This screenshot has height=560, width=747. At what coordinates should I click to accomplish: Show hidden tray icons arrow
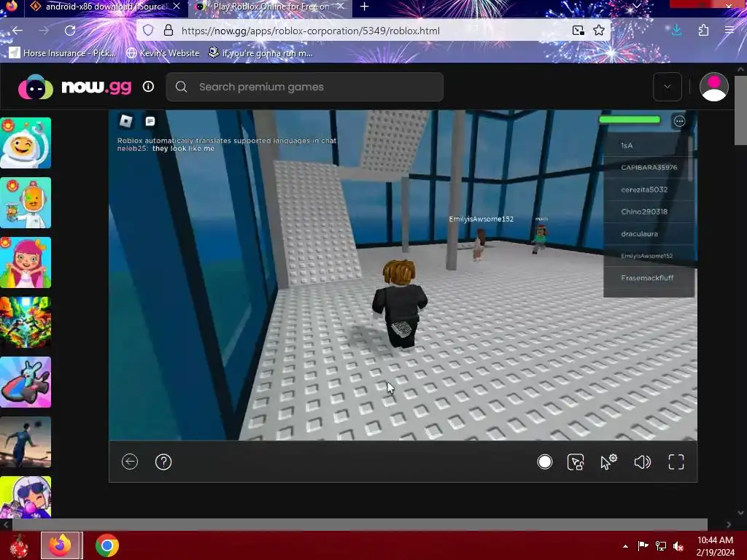tap(625, 545)
